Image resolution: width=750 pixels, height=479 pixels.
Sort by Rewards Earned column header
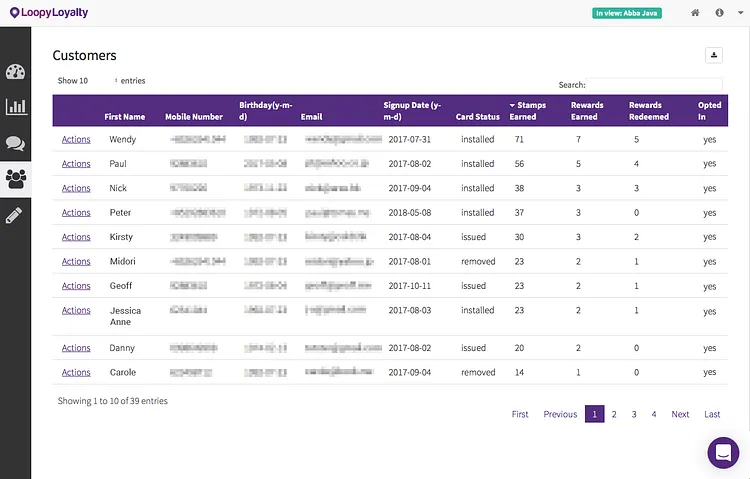(587, 111)
